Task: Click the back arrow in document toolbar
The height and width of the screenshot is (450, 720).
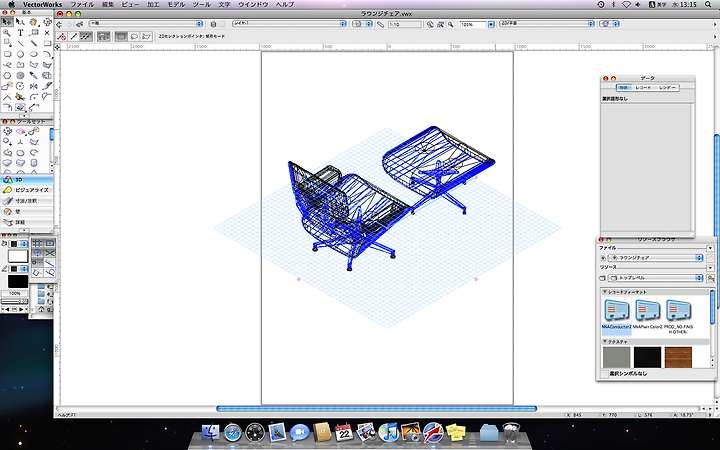Action: (60, 24)
